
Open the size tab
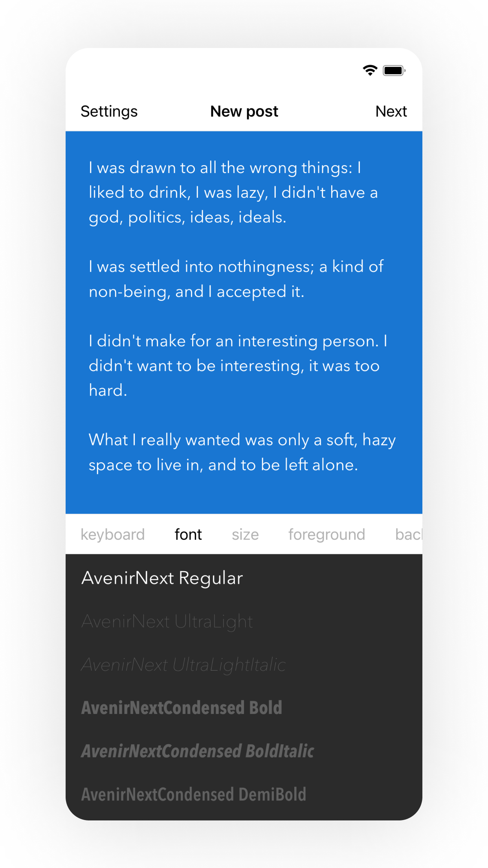[245, 535]
